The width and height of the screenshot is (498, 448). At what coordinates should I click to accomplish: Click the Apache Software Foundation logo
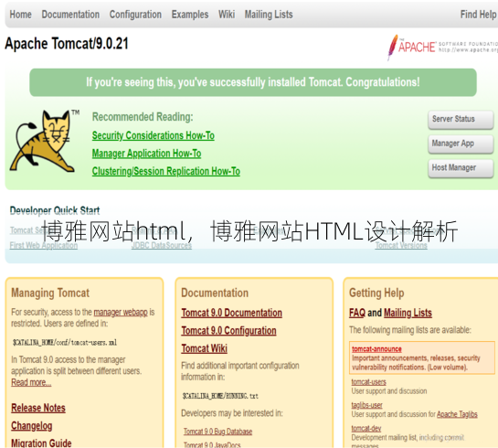[442, 48]
